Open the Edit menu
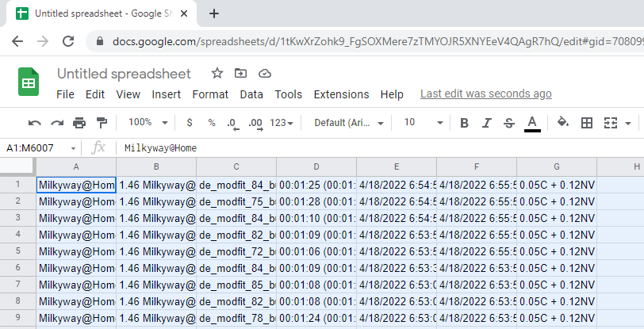 point(95,94)
